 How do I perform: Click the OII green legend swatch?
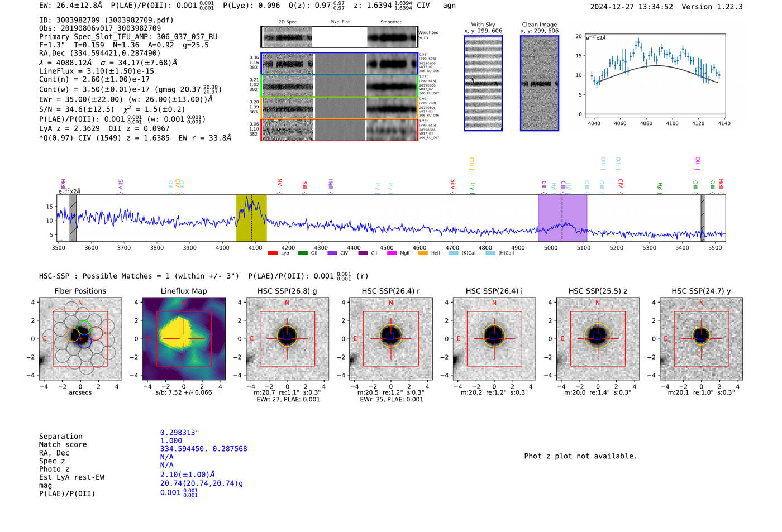tap(303, 253)
